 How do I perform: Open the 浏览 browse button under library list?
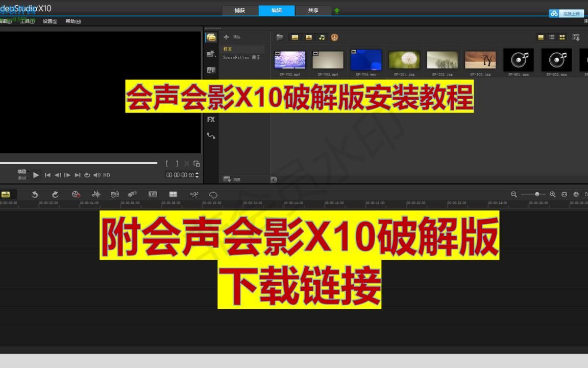pyautogui.click(x=232, y=179)
